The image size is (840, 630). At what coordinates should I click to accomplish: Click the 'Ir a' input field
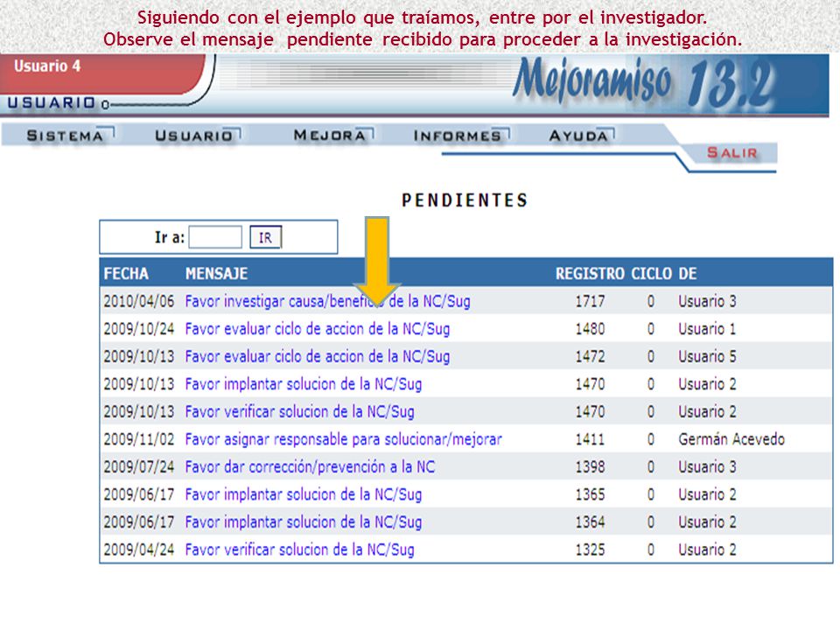pos(215,237)
